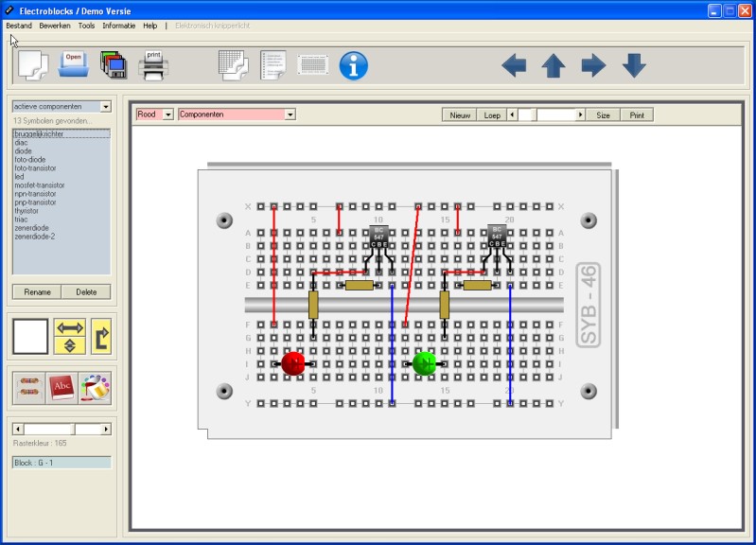Image resolution: width=756 pixels, height=545 pixels.
Task: Click the Print button in canvas toolbar
Action: pos(637,115)
